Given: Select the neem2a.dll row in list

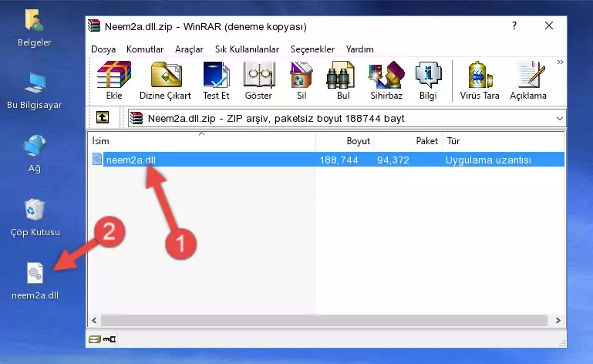Looking at the screenshot, I should (327, 160).
